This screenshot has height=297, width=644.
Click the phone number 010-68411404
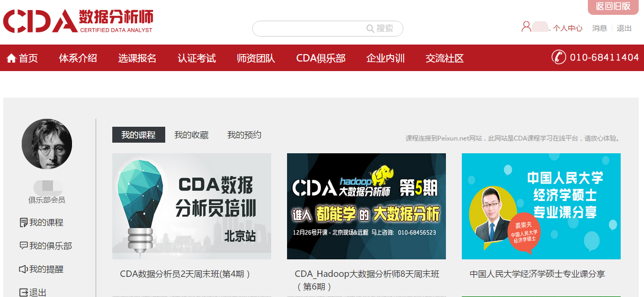(x=604, y=57)
